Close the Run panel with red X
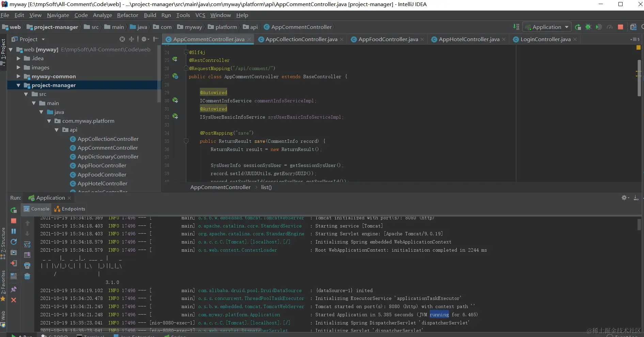Viewport: 644px width, 337px height. (14, 300)
